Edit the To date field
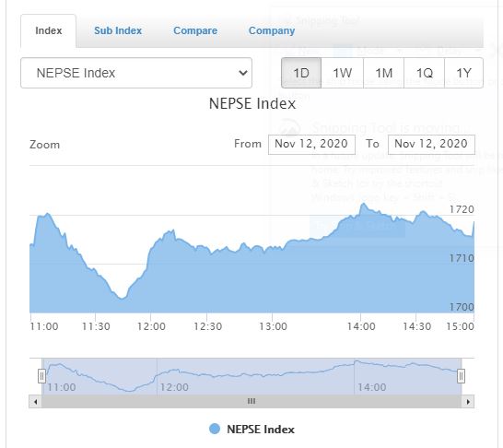 coord(431,144)
